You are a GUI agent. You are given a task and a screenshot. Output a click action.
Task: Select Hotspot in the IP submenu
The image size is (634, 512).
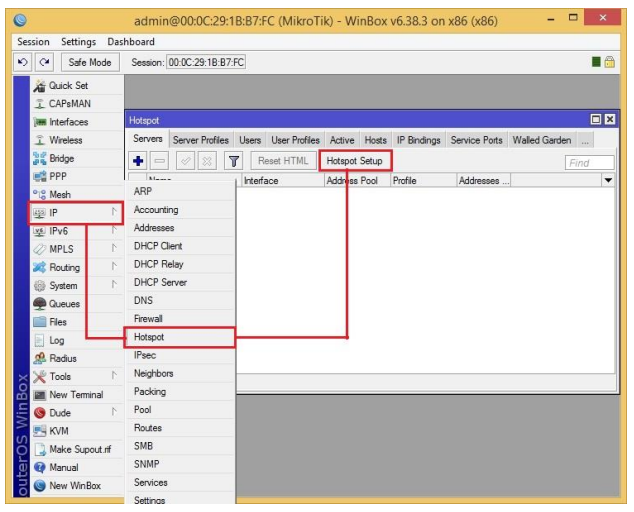(x=180, y=337)
